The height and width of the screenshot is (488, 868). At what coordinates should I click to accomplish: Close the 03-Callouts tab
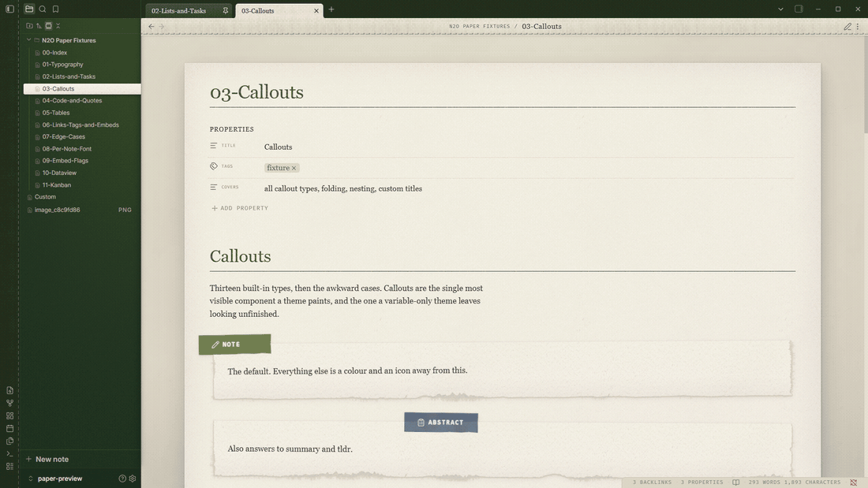pos(316,10)
